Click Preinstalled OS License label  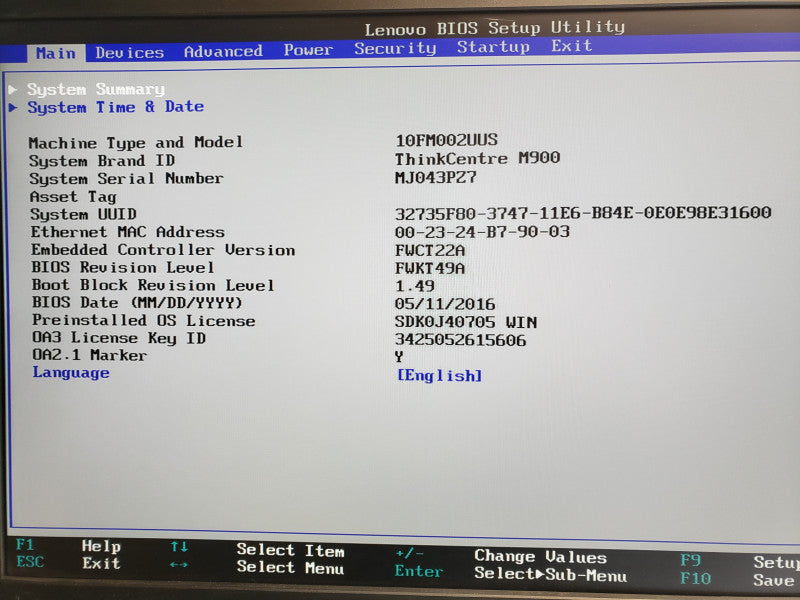click(144, 320)
